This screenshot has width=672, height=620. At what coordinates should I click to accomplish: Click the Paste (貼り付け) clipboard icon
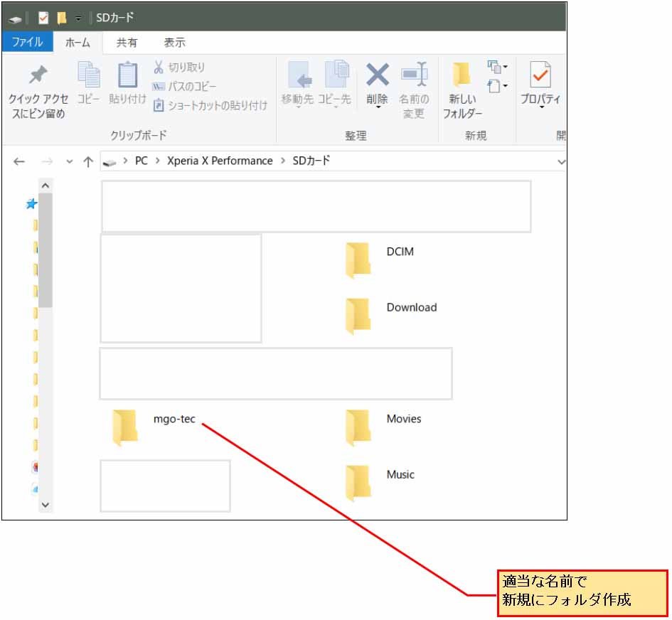[127, 83]
